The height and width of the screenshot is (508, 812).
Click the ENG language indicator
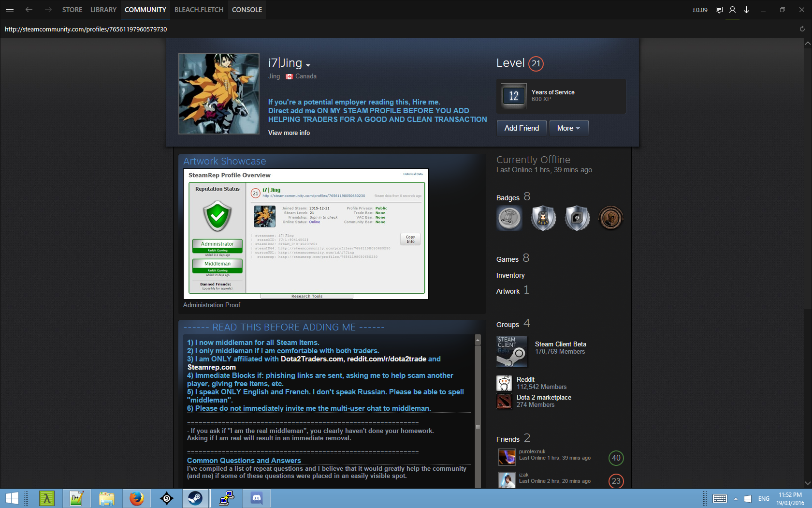[x=764, y=499]
